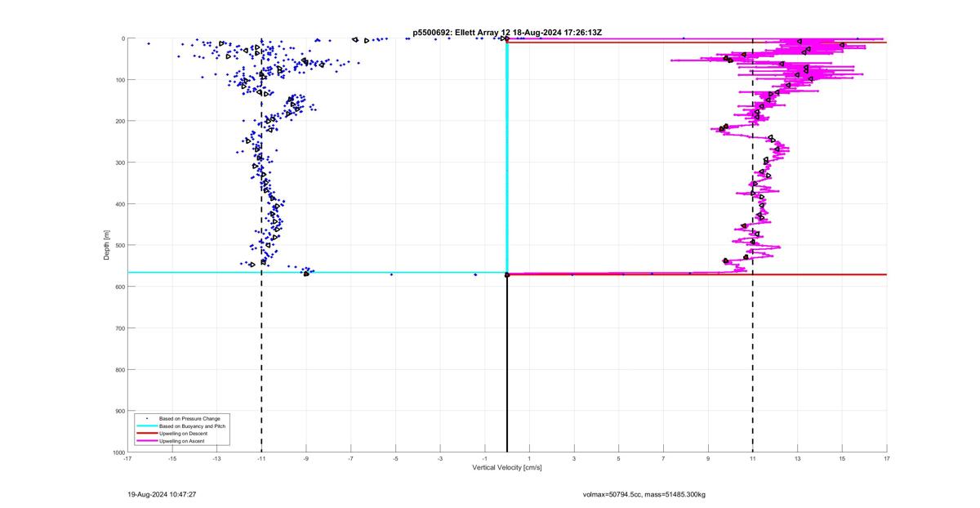Click legend entry 'Upwelling on Descent'

pyautogui.click(x=184, y=434)
